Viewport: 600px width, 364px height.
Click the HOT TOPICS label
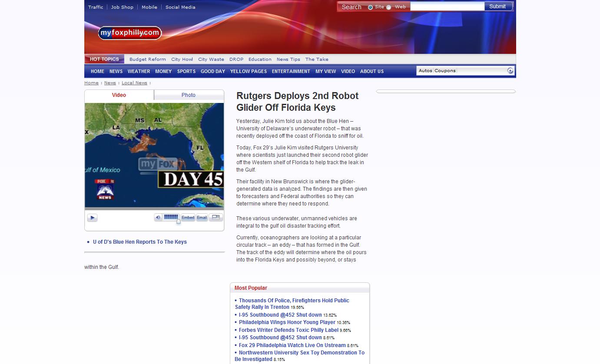pos(104,59)
